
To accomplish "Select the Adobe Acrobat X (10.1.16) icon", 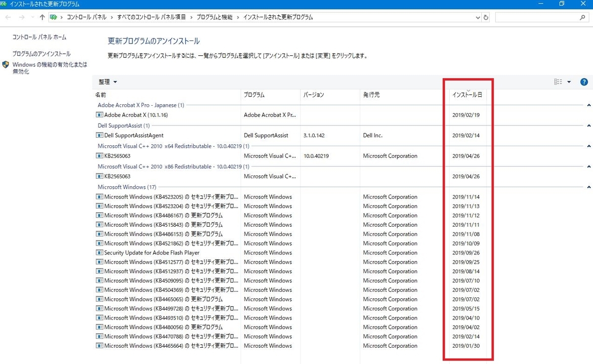I will 99,115.
